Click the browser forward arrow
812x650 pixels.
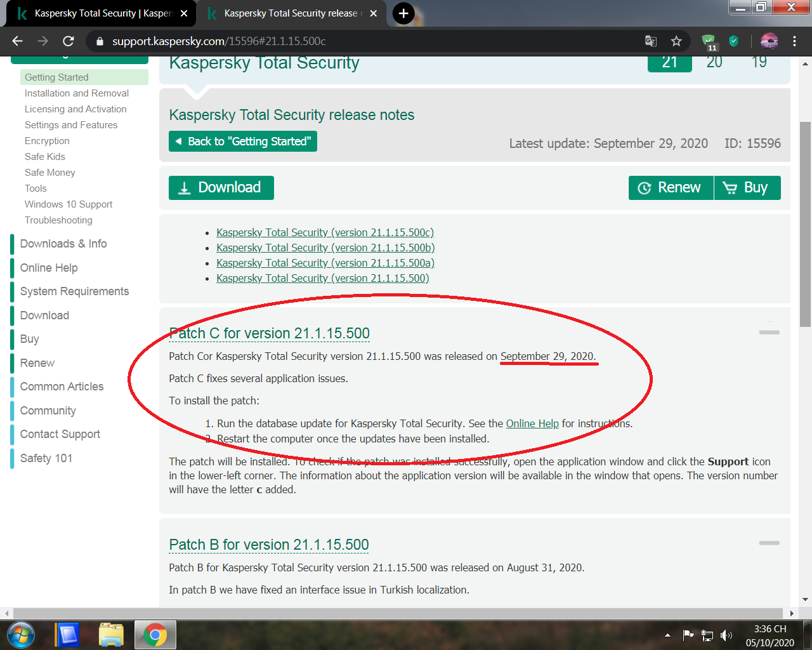pos(43,41)
